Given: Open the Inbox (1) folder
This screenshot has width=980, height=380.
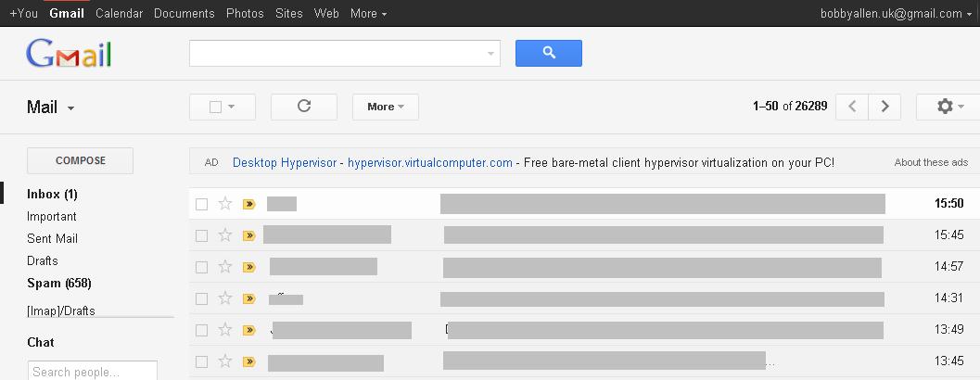Looking at the screenshot, I should pyautogui.click(x=52, y=195).
